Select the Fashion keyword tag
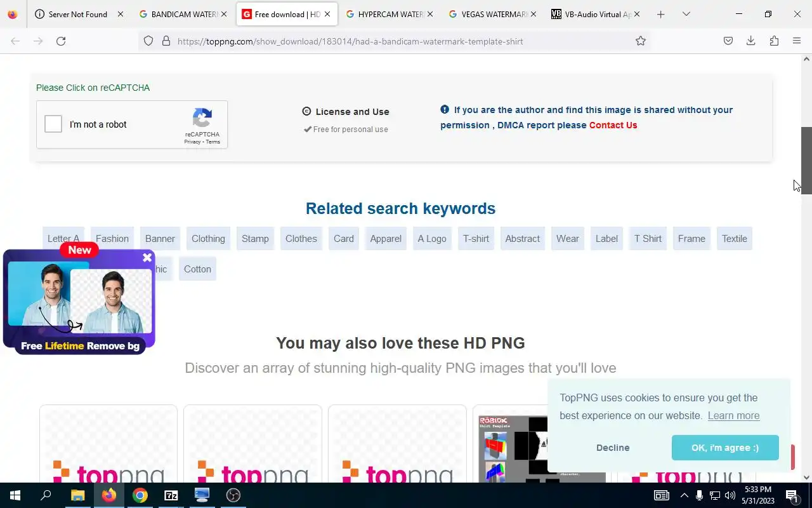 point(112,239)
